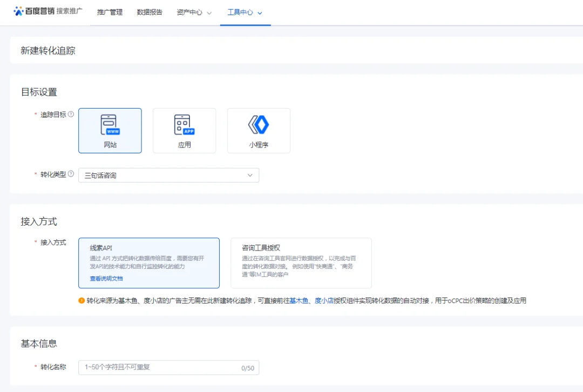Click the 目标设置 section heading
This screenshot has height=392, width=583.
tap(39, 92)
